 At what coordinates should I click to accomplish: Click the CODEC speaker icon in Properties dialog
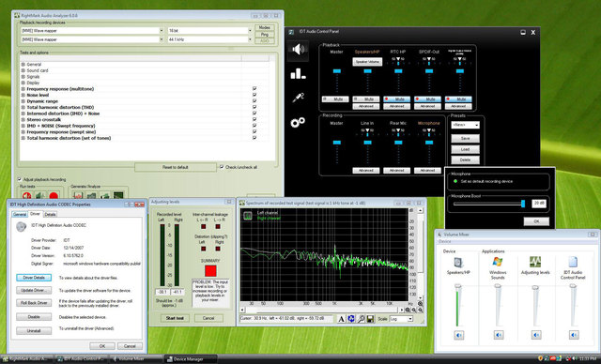tap(21, 227)
